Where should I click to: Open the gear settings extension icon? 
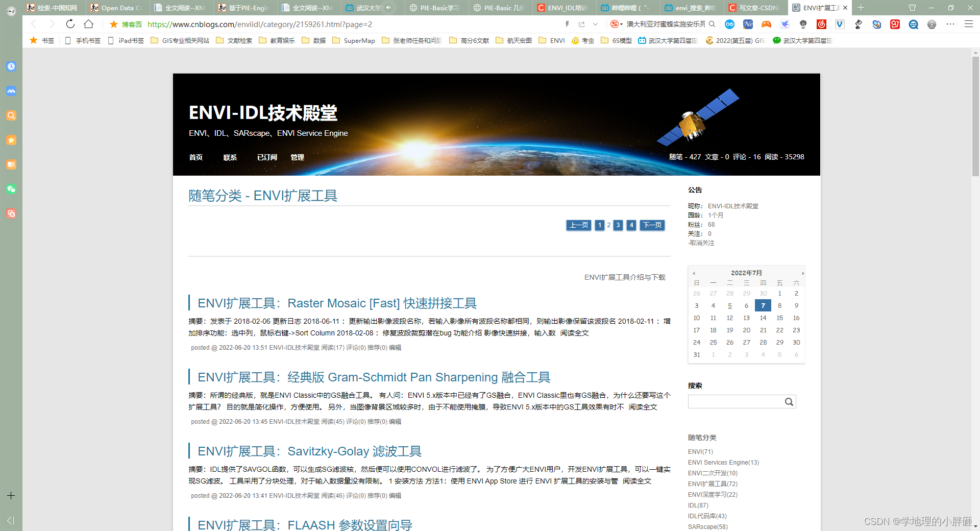point(932,24)
